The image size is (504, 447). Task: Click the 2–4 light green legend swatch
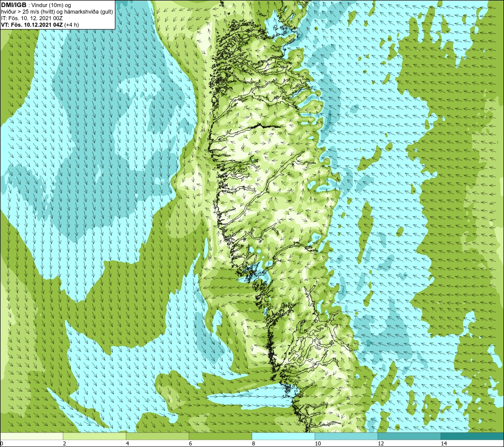tap(95, 436)
